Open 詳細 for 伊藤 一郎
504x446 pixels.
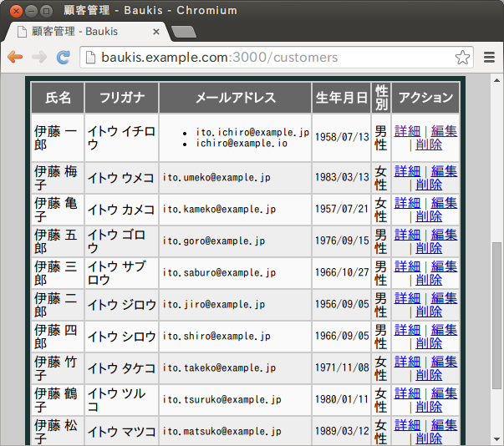tap(407, 131)
